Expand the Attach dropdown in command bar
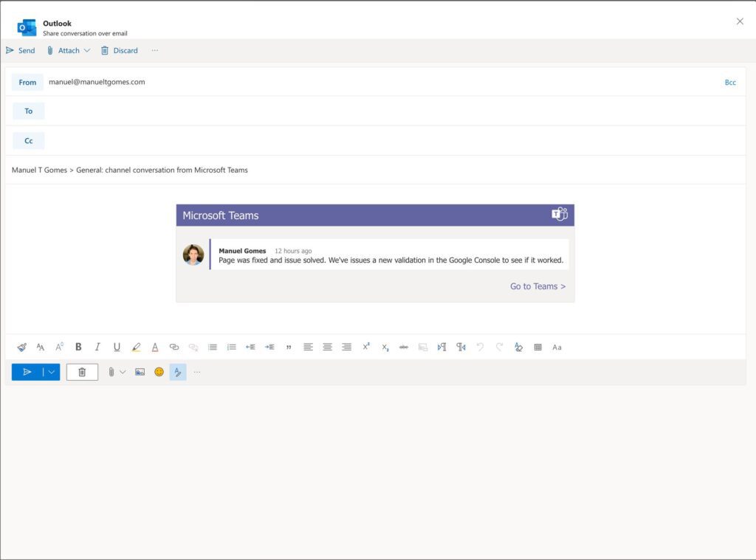The width and height of the screenshot is (756, 560). [87, 51]
